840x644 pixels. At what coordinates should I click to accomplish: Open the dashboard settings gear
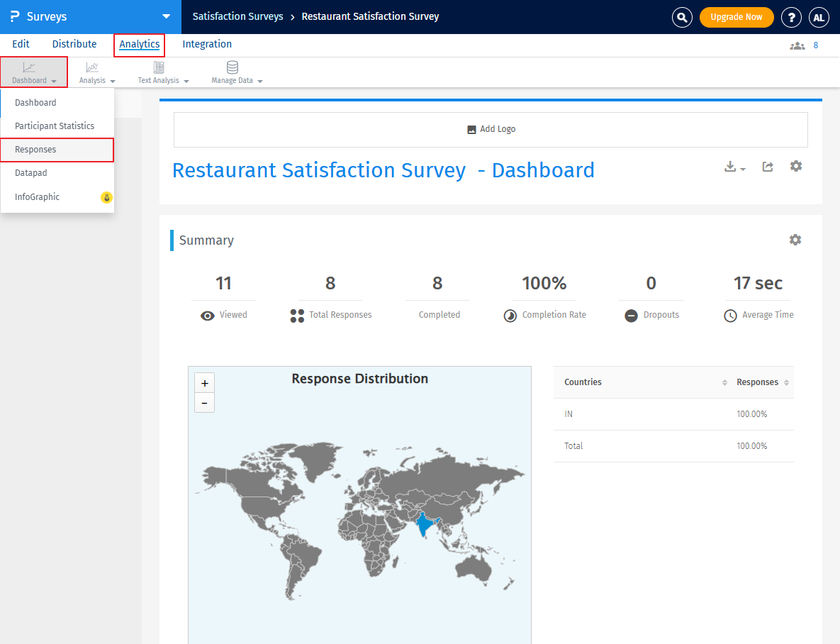click(795, 165)
